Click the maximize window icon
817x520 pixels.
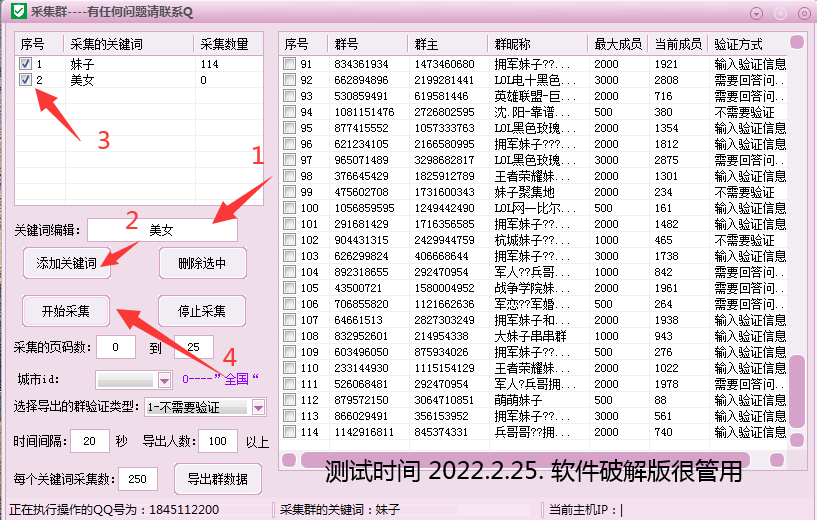pyautogui.click(x=780, y=14)
